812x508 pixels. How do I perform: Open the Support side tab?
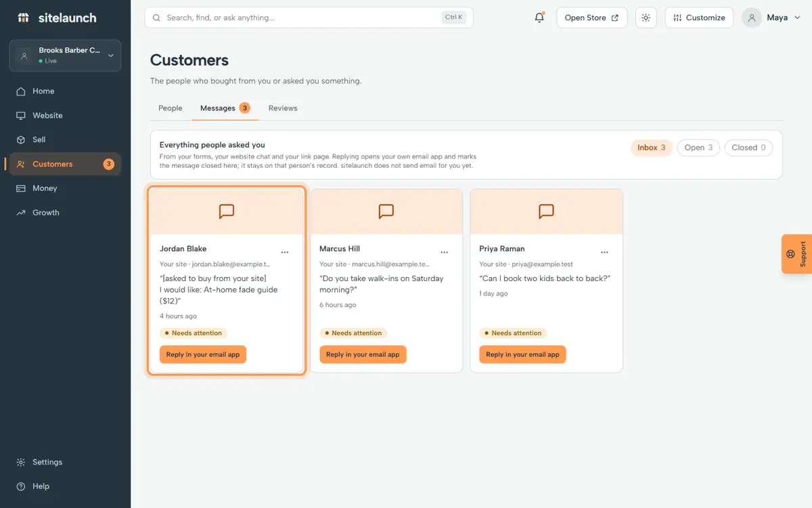coord(797,254)
